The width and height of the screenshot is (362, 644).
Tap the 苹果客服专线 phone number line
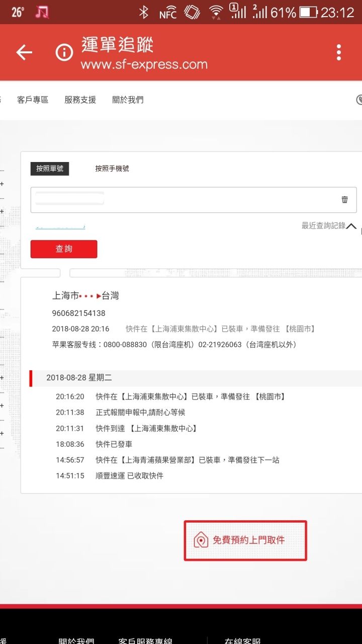174,345
